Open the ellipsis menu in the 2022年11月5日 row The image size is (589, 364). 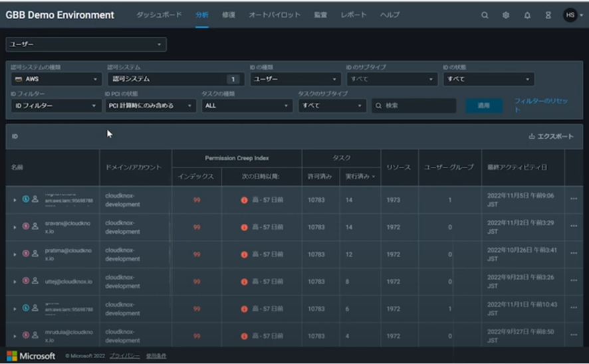coord(574,199)
